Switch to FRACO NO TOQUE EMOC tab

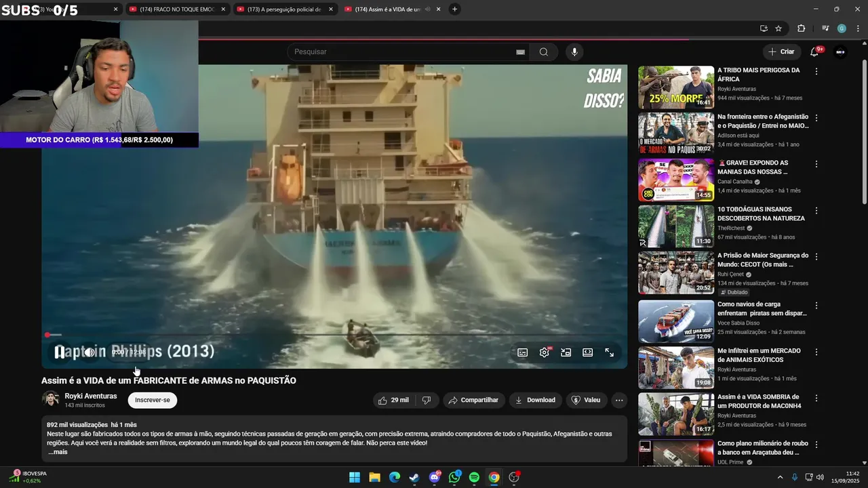(x=176, y=9)
